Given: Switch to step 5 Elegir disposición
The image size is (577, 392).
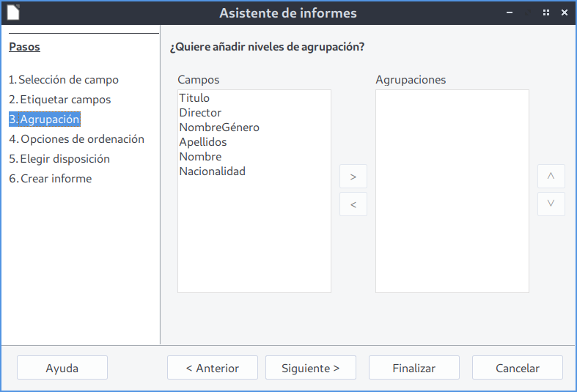Looking at the screenshot, I should click(x=59, y=159).
